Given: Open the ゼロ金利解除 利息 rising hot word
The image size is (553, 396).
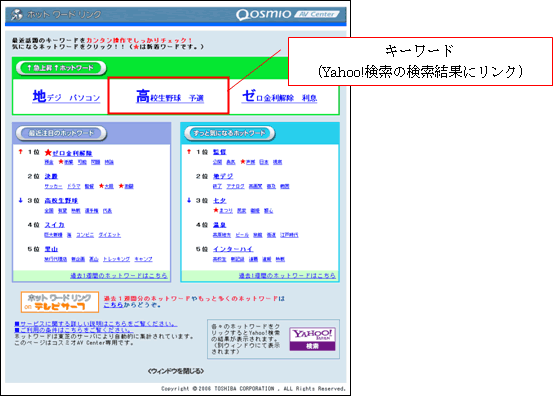Looking at the screenshot, I should [x=279, y=96].
